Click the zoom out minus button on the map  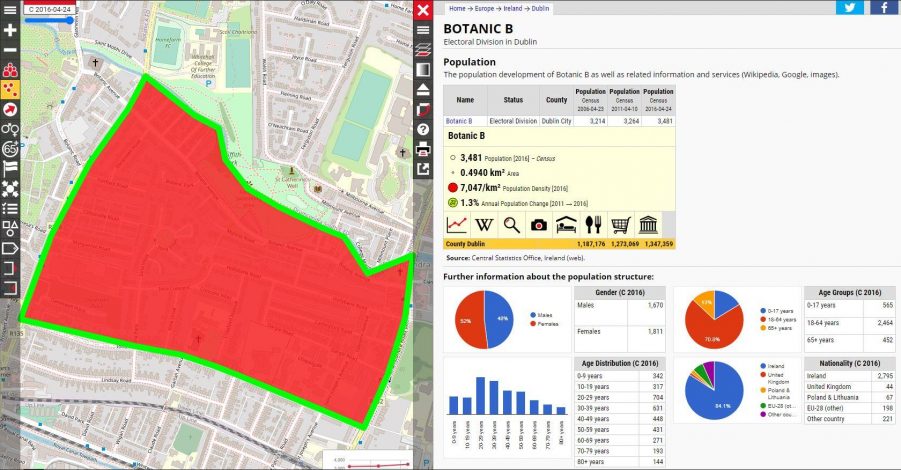coord(10,50)
